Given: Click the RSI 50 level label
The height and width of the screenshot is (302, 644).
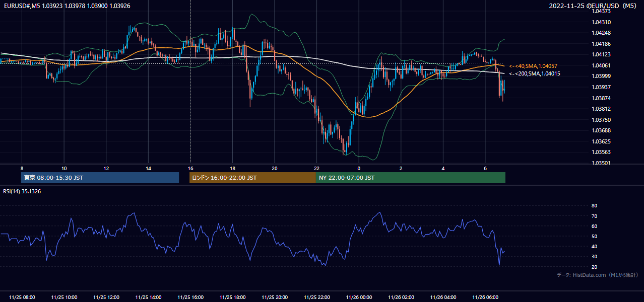Looking at the screenshot, I should pyautogui.click(x=594, y=236).
